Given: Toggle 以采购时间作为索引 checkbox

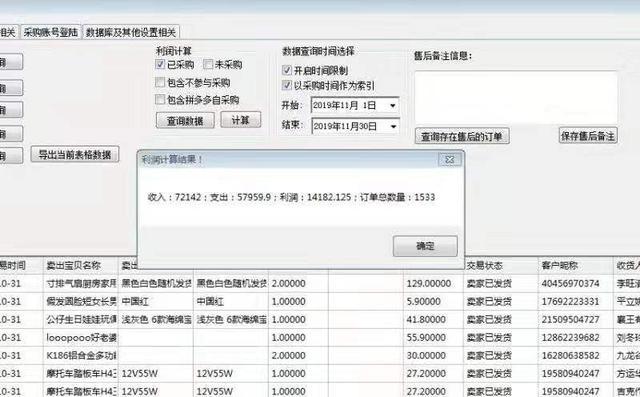Looking at the screenshot, I should [287, 85].
